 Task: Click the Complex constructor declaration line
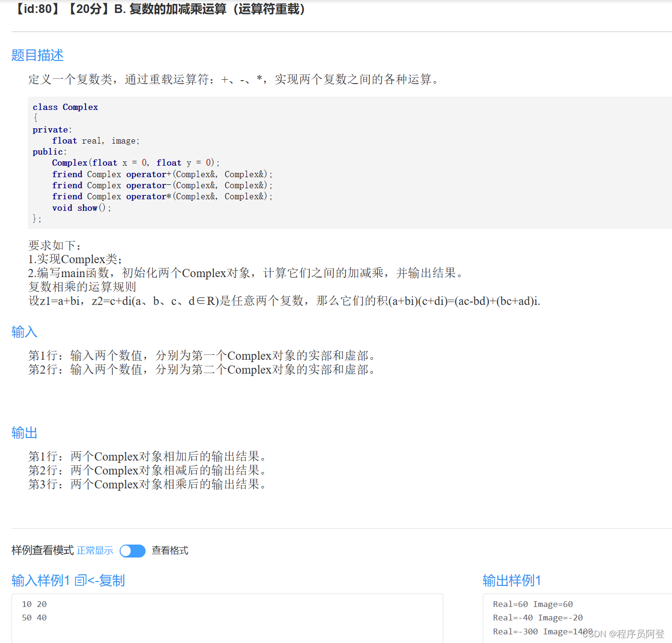click(x=136, y=163)
